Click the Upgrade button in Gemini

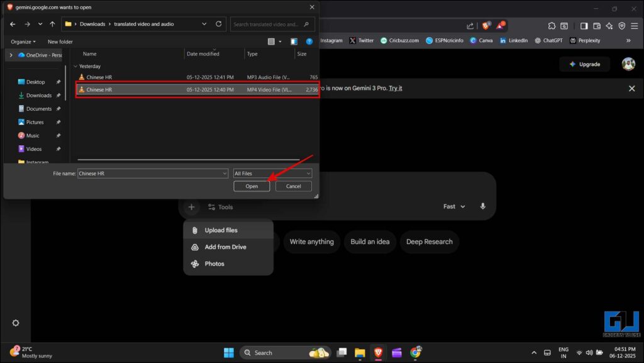pyautogui.click(x=584, y=64)
